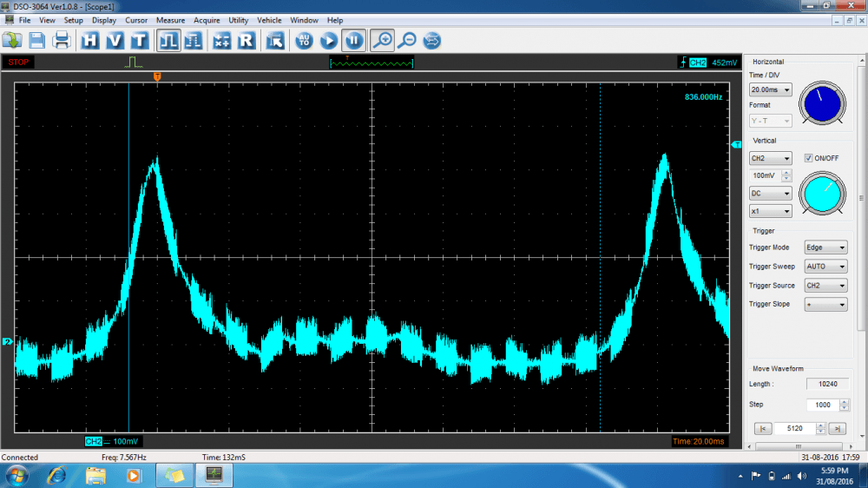Image resolution: width=868 pixels, height=488 pixels.
Task: Click the Zoom in magnifier icon
Action: tap(381, 40)
